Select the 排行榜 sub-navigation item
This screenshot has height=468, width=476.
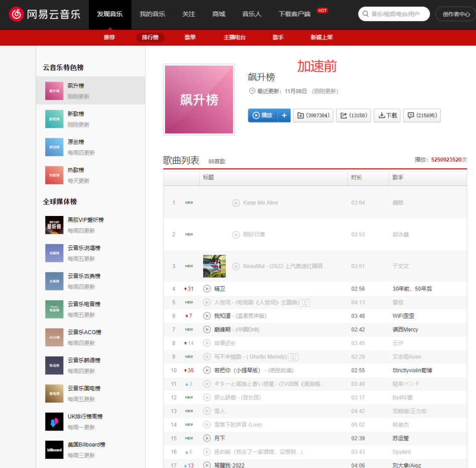(x=150, y=37)
